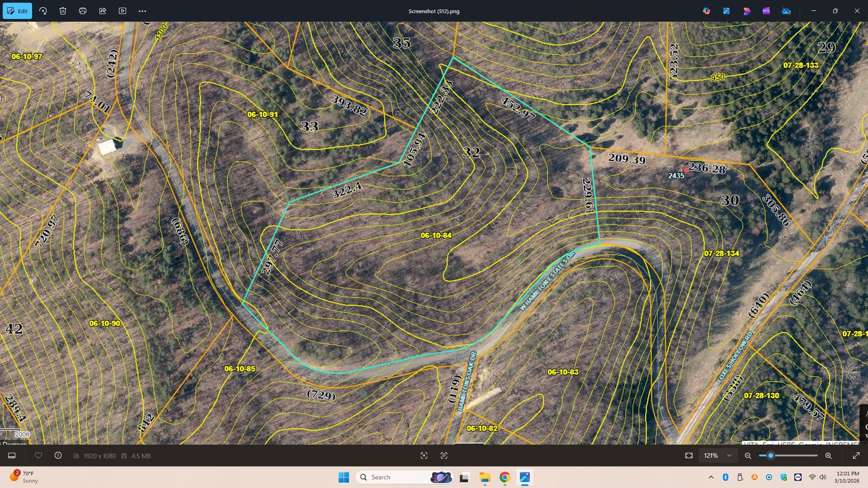Show file info panel
This screenshot has width=868, height=488.
[58, 455]
